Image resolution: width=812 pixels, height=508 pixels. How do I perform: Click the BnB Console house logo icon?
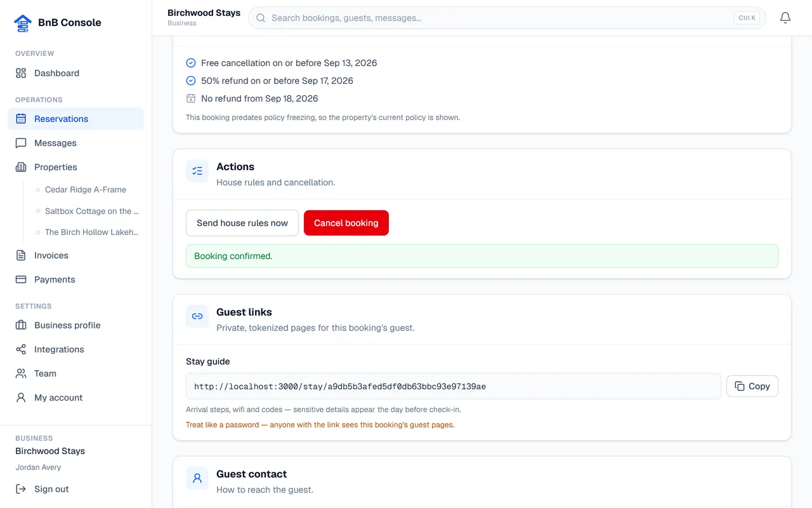coord(23,23)
